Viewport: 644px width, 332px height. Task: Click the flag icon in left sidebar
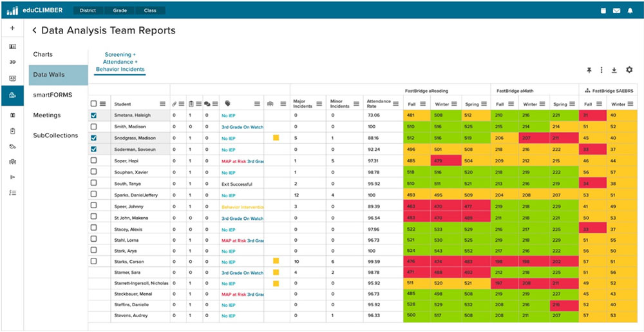pyautogui.click(x=12, y=177)
